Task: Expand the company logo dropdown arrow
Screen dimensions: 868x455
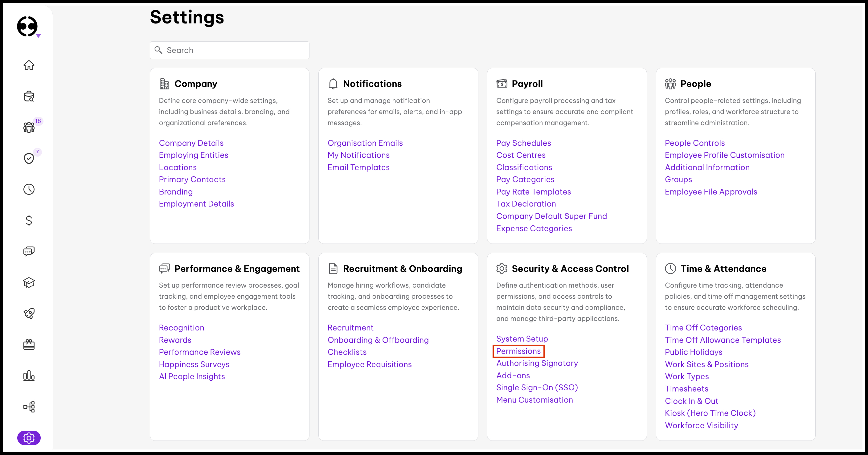Action: (x=39, y=36)
